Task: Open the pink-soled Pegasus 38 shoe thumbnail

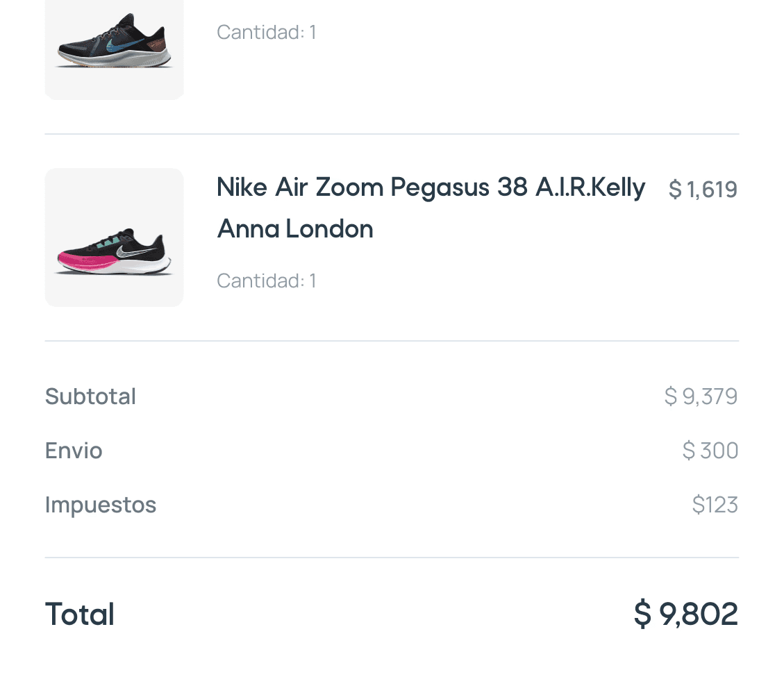Action: click(114, 237)
